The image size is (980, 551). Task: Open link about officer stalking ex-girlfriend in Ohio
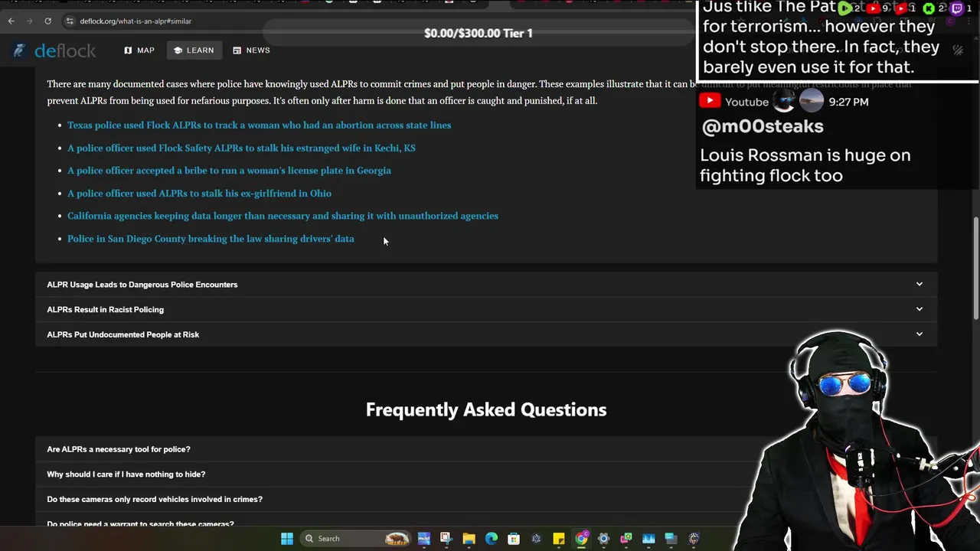click(199, 194)
